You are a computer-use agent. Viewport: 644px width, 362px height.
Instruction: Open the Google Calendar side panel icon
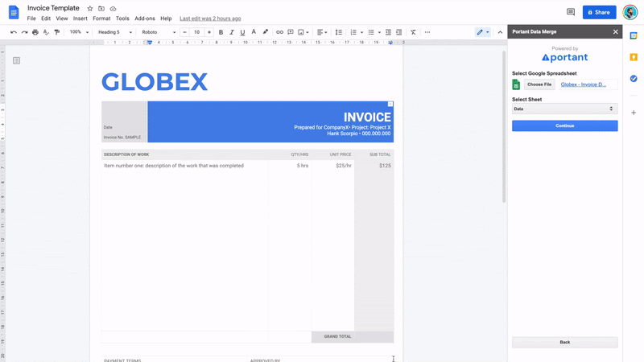click(634, 35)
